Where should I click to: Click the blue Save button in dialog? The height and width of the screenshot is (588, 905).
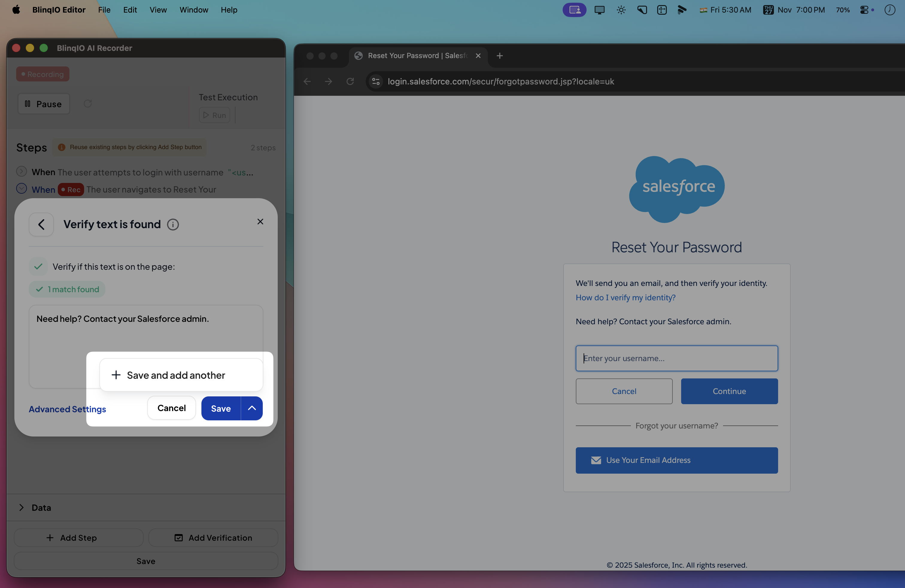pyautogui.click(x=221, y=408)
